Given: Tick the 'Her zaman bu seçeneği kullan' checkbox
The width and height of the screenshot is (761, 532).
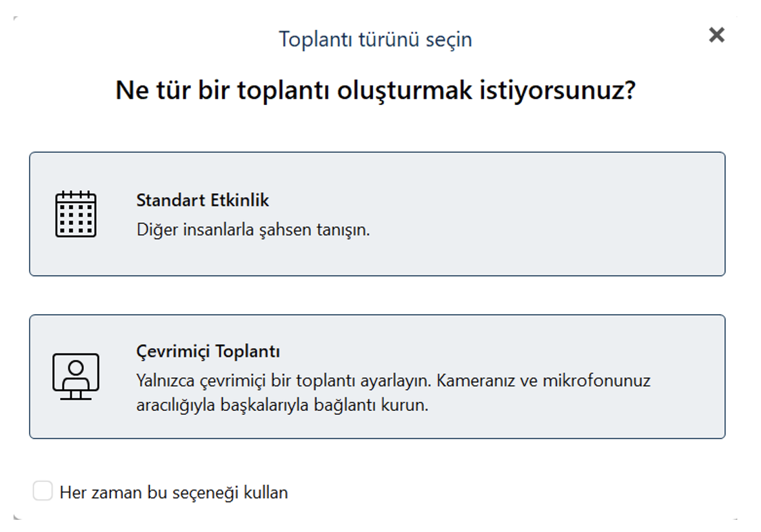Looking at the screenshot, I should coord(43,491).
